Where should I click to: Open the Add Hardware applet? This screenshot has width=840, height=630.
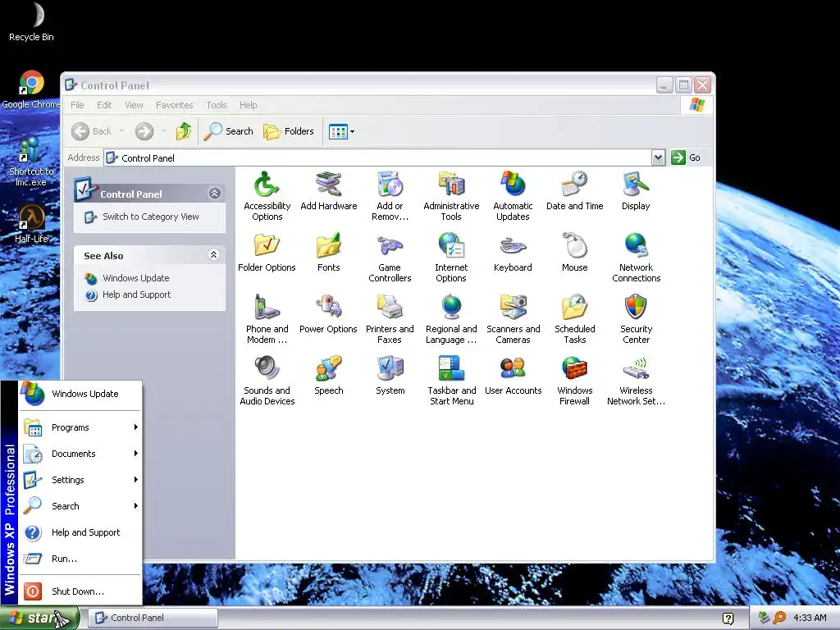tap(328, 191)
